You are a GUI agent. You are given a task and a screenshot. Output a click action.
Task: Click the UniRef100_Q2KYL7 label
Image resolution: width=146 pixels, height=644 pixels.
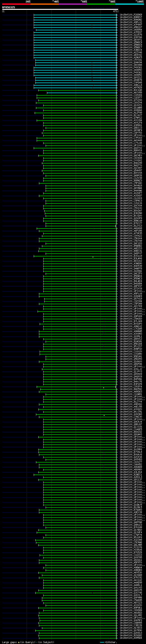pyautogui.click(x=131, y=595)
